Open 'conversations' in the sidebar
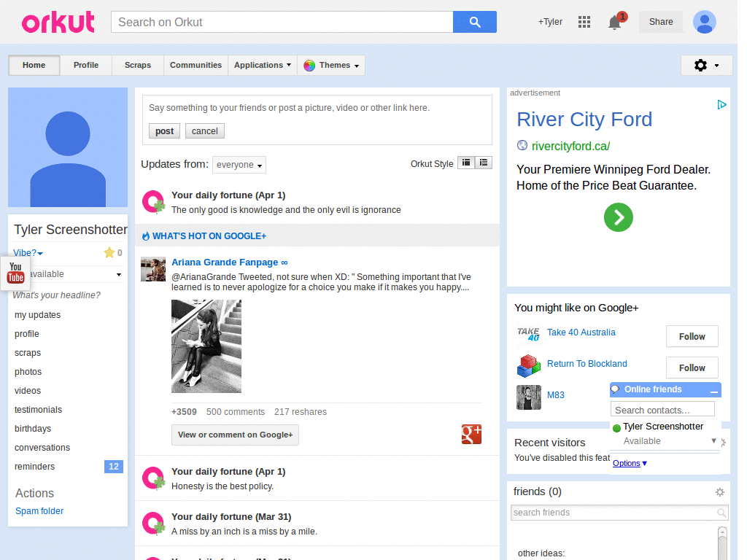Viewport: 747px width, 560px height. pos(42,448)
